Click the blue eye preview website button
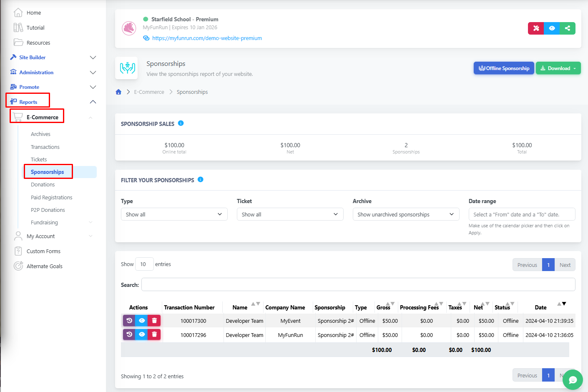Screen dimensions: 588x392 click(552, 28)
